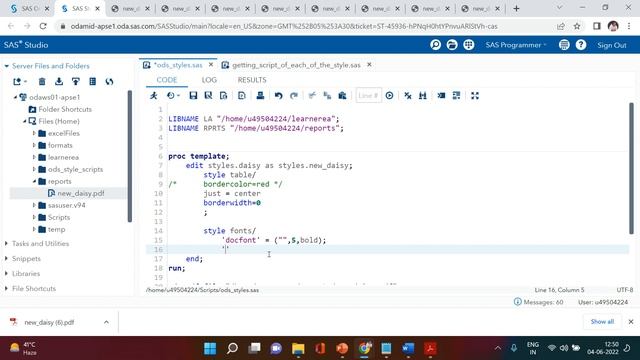Reload the browser page
Image resolution: width=640 pixels, height=360 pixels.
click(43, 26)
